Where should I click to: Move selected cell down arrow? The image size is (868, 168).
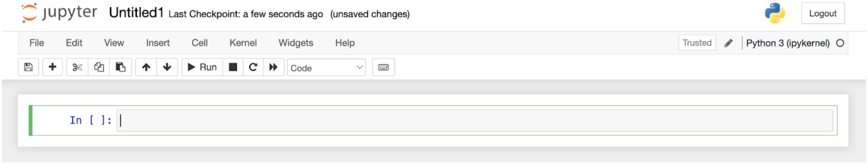point(167,67)
